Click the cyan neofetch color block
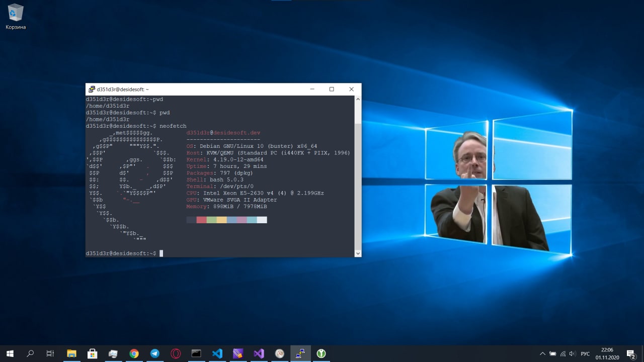Image resolution: width=644 pixels, height=362 pixels. coord(252,220)
